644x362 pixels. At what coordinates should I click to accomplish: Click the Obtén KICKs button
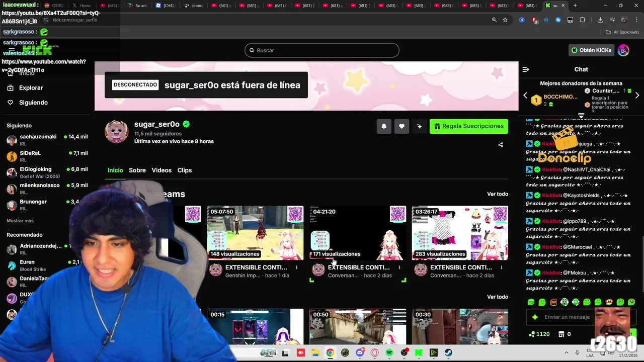point(591,50)
